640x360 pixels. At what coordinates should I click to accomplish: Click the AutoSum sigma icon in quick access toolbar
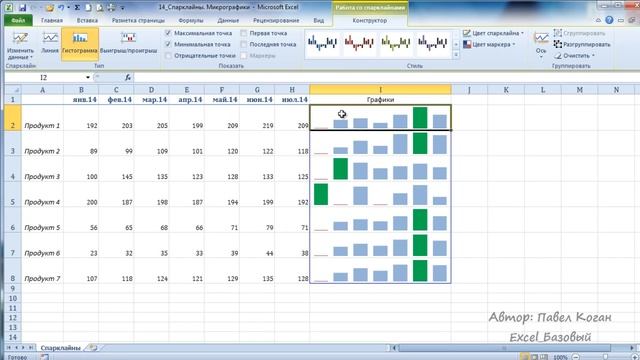(x=77, y=8)
